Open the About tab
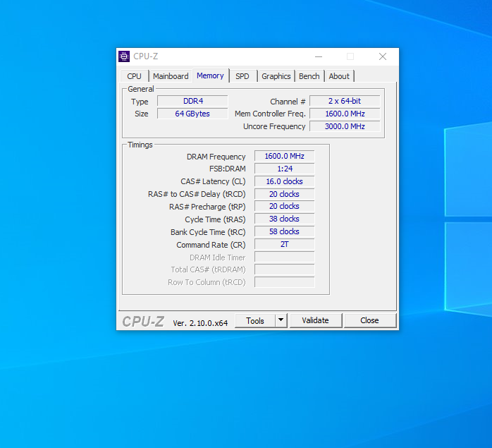492x448 pixels. point(339,76)
